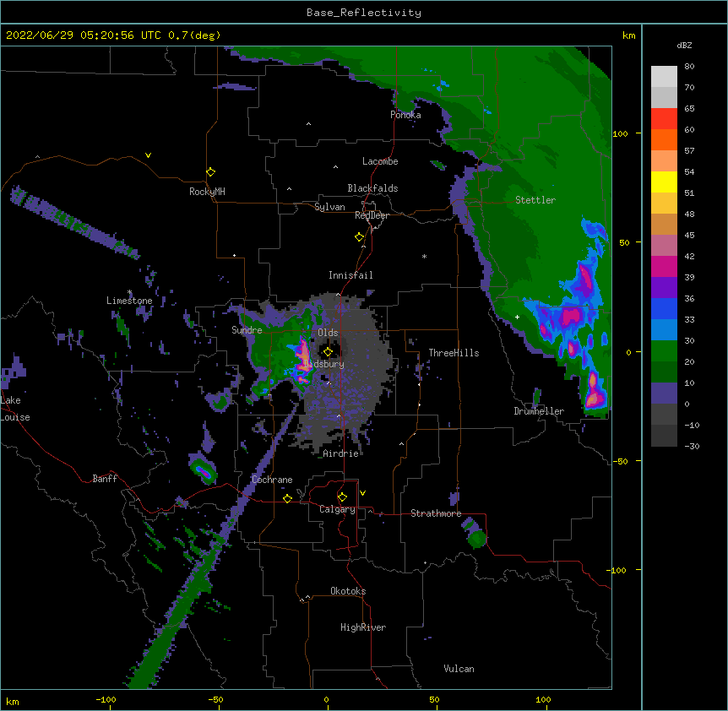This screenshot has width=728, height=711.
Task: Click the Vulcan city label
Action: pyautogui.click(x=459, y=669)
